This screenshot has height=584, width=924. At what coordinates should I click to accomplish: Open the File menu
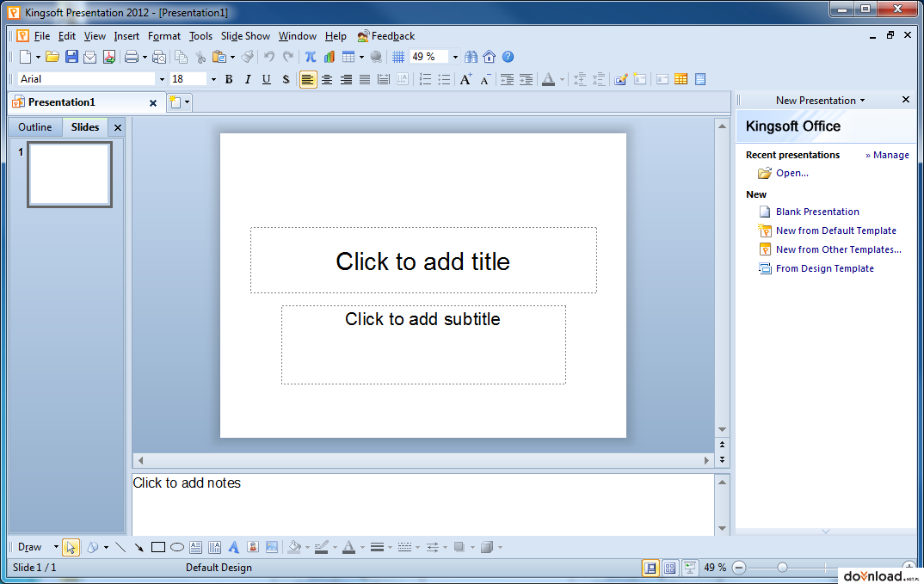click(42, 36)
